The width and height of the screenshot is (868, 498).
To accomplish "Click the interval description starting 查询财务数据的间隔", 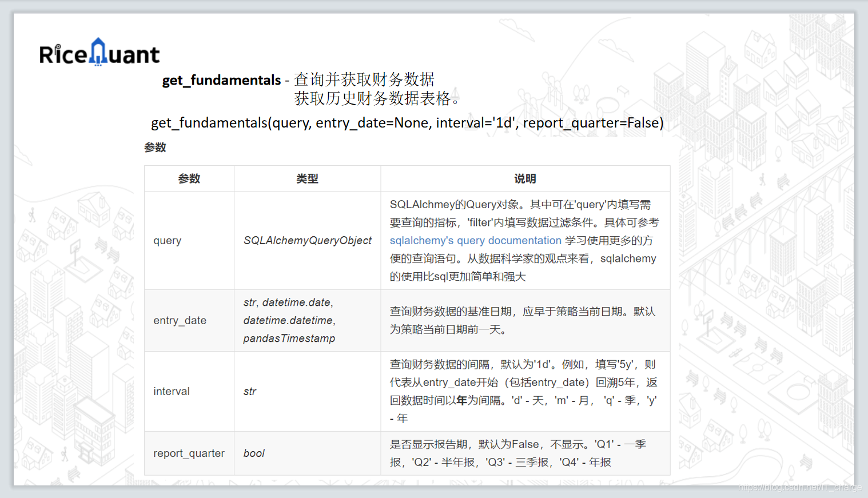I will tap(523, 392).
